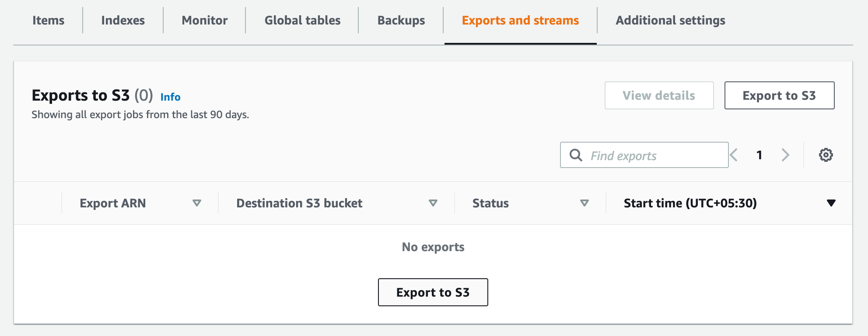Open the Destination S3 bucket filter arrow
Viewport: 868px width, 336px height.
click(434, 203)
